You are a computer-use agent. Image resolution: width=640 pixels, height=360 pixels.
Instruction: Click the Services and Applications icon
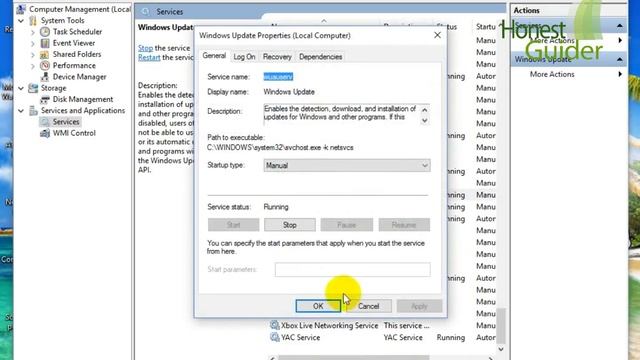pos(33,111)
